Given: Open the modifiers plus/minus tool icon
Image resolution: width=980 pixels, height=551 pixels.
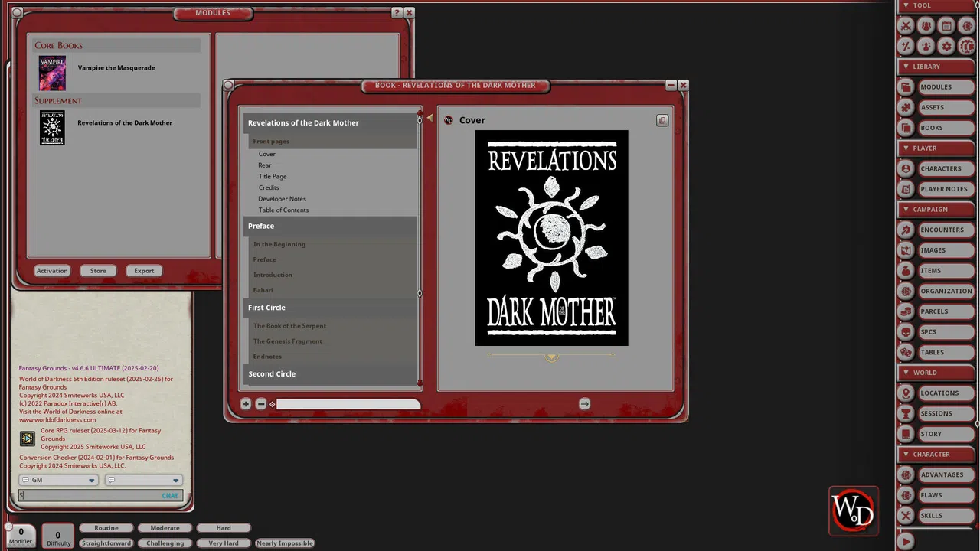Looking at the screenshot, I should click(x=906, y=47).
